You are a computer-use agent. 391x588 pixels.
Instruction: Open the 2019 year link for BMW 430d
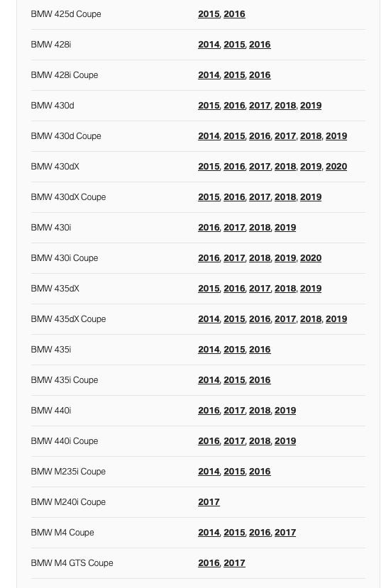pos(311,106)
